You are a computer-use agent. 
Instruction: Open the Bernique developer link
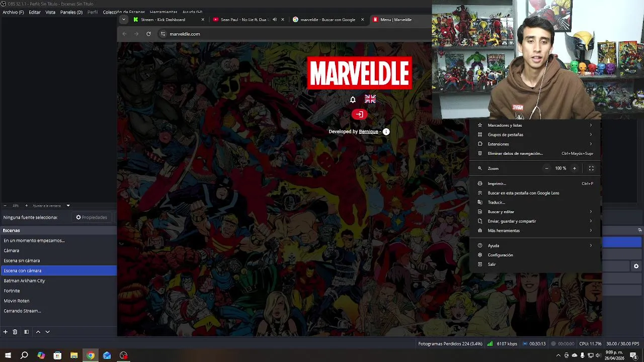click(368, 132)
